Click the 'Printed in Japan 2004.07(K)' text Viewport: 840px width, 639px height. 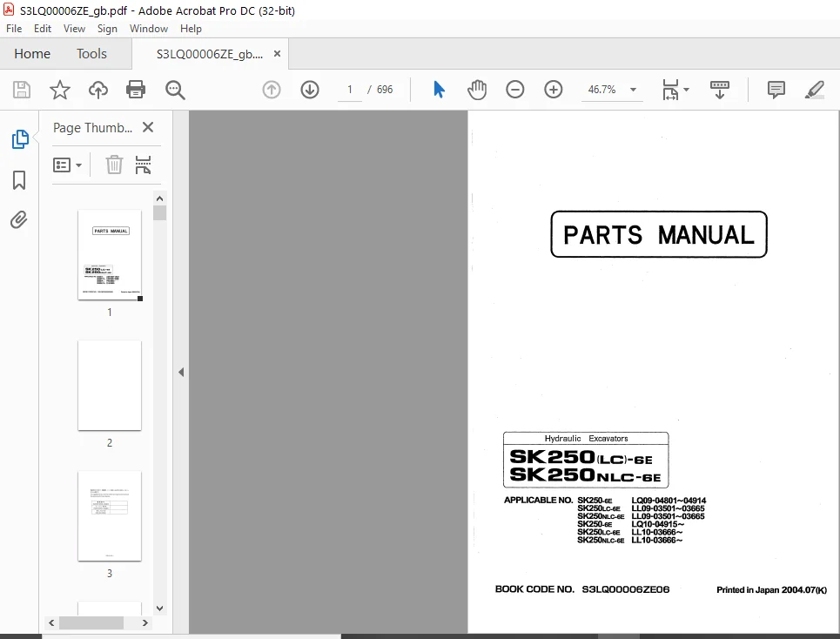point(771,590)
